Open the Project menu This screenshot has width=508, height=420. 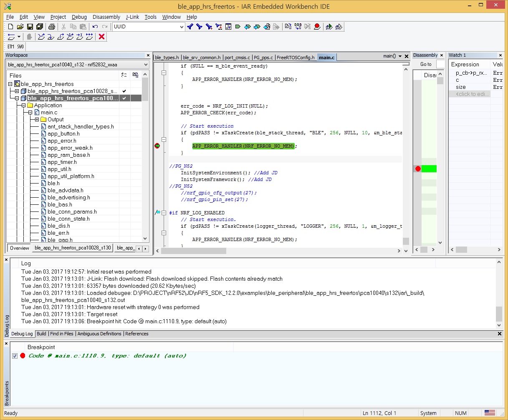click(58, 17)
